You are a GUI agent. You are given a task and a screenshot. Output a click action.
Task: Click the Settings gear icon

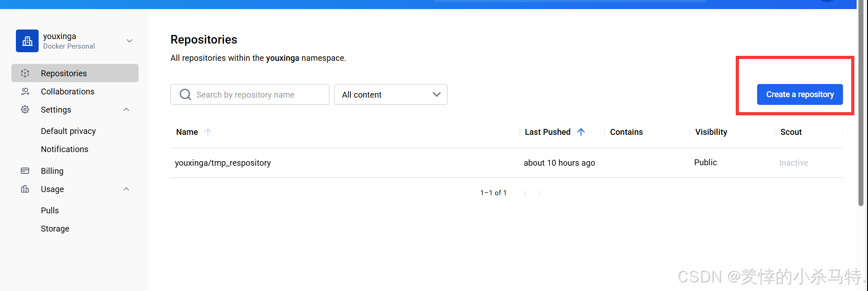coord(25,110)
